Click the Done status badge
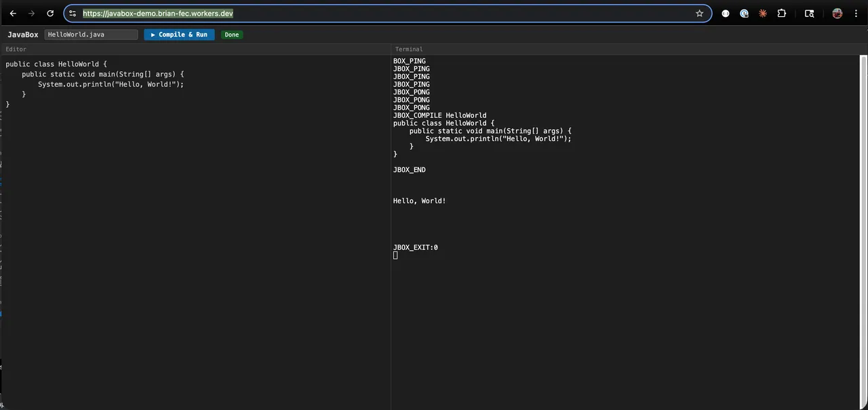 (x=232, y=35)
